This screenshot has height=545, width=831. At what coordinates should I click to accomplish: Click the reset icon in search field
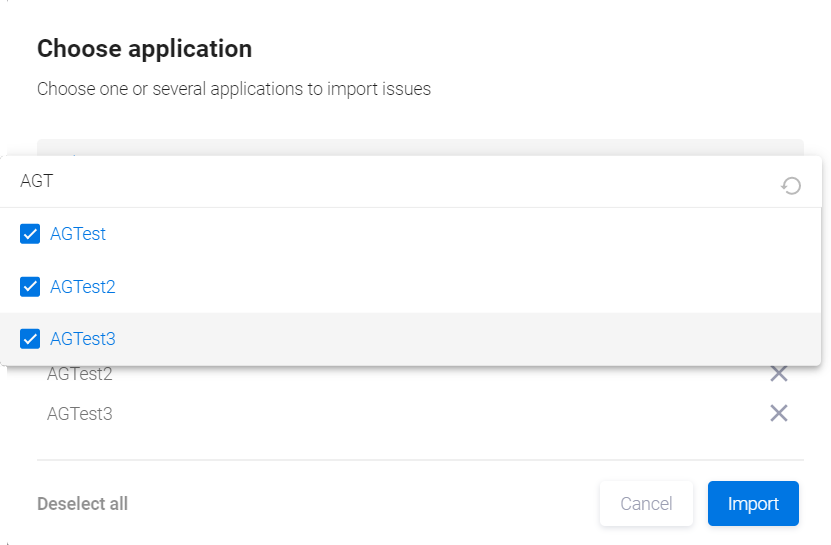[x=790, y=185]
